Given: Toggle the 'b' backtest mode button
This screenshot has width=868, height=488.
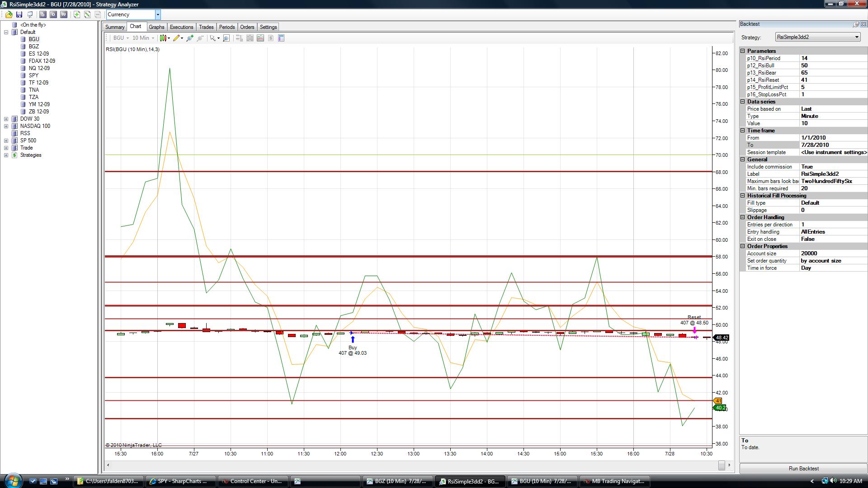Looking at the screenshot, I should coord(43,14).
